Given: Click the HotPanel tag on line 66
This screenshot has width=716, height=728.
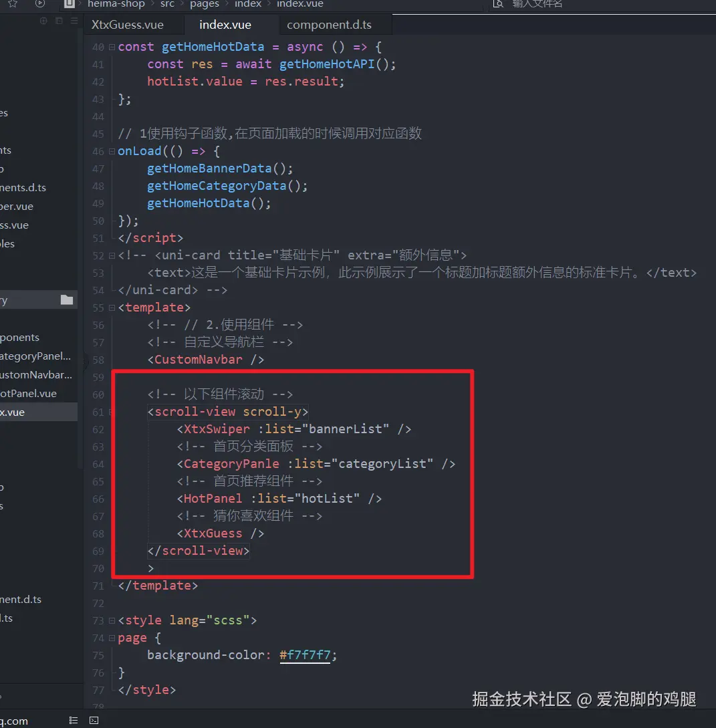Looking at the screenshot, I should [x=213, y=499].
